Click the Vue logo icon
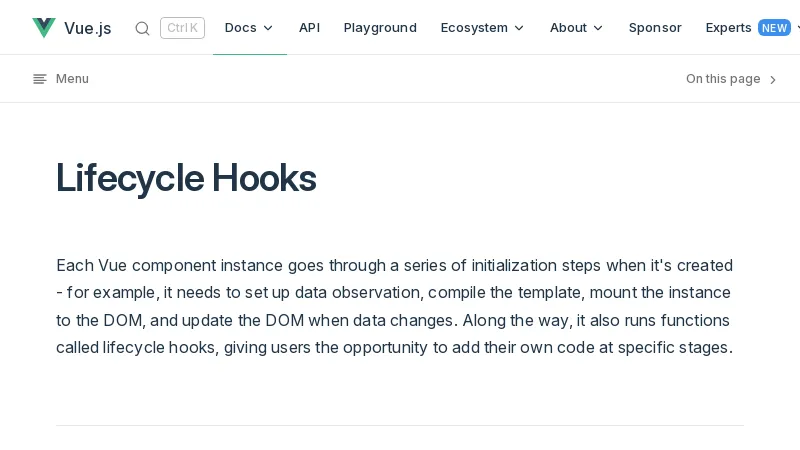 (x=44, y=28)
